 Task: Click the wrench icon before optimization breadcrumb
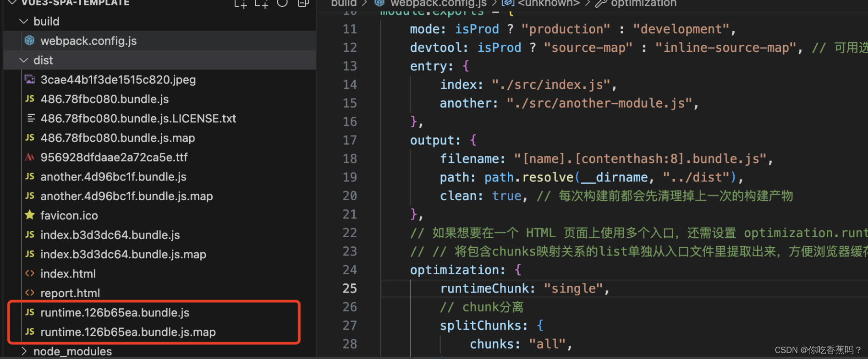pyautogui.click(x=601, y=3)
